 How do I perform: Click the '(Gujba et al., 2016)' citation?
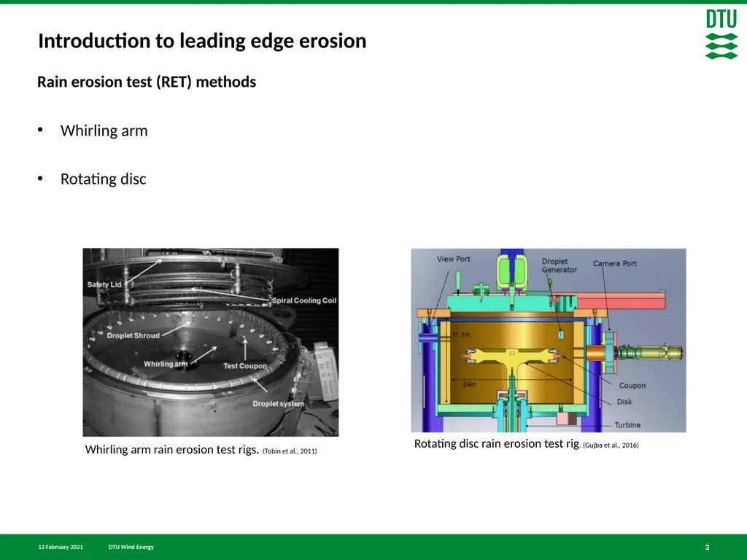coord(611,446)
